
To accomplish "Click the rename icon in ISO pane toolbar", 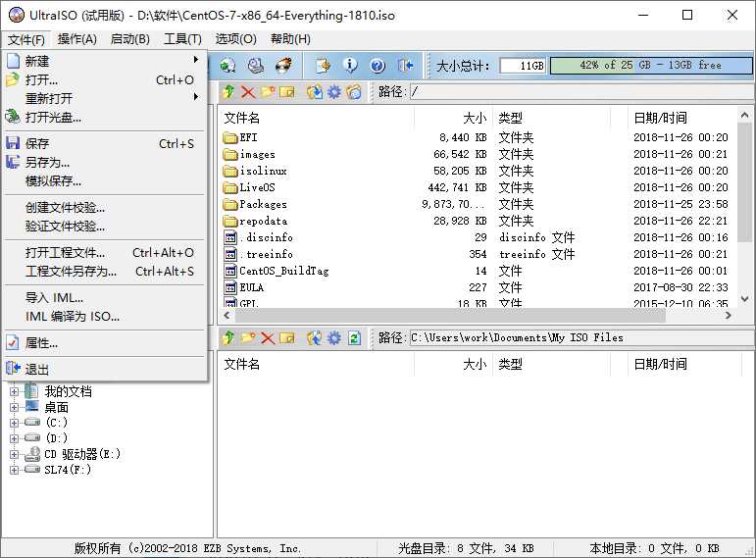I will click(x=287, y=91).
